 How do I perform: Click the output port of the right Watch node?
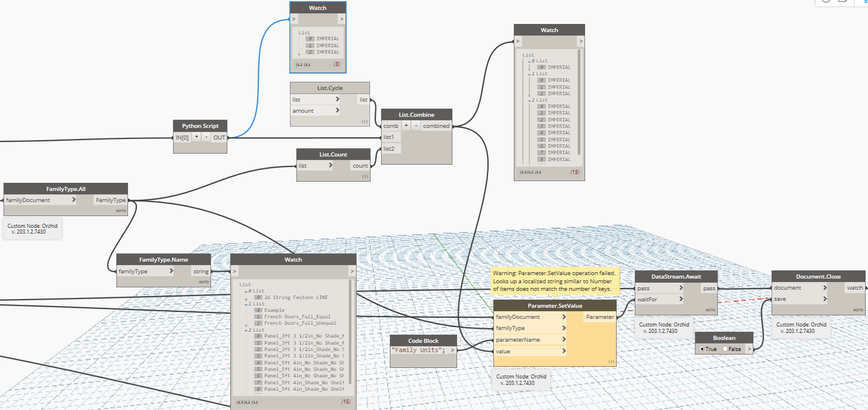(x=581, y=41)
